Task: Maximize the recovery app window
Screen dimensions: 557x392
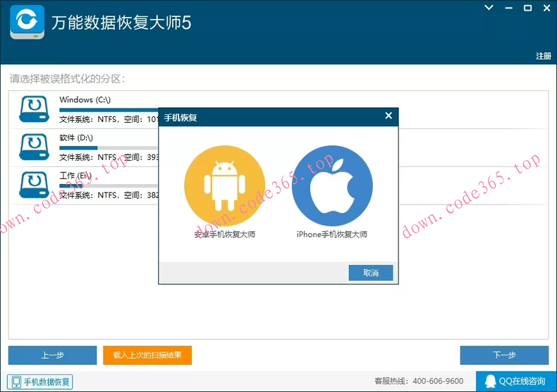Action: tap(528, 8)
